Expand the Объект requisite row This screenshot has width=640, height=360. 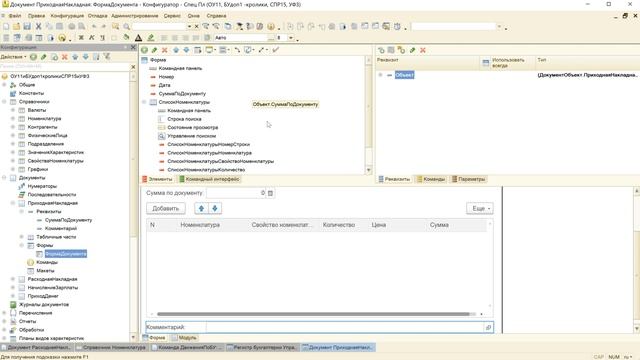coord(380,75)
